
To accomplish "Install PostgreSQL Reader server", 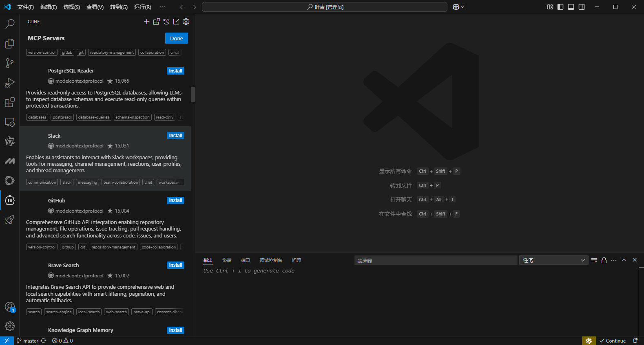I will 175,71.
